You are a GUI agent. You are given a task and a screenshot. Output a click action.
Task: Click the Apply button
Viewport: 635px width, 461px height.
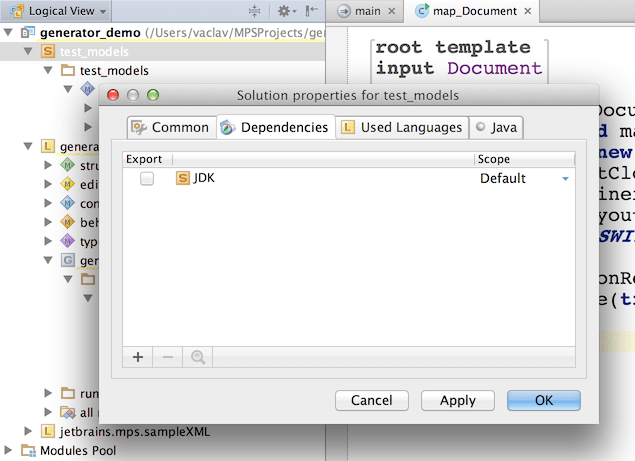458,400
